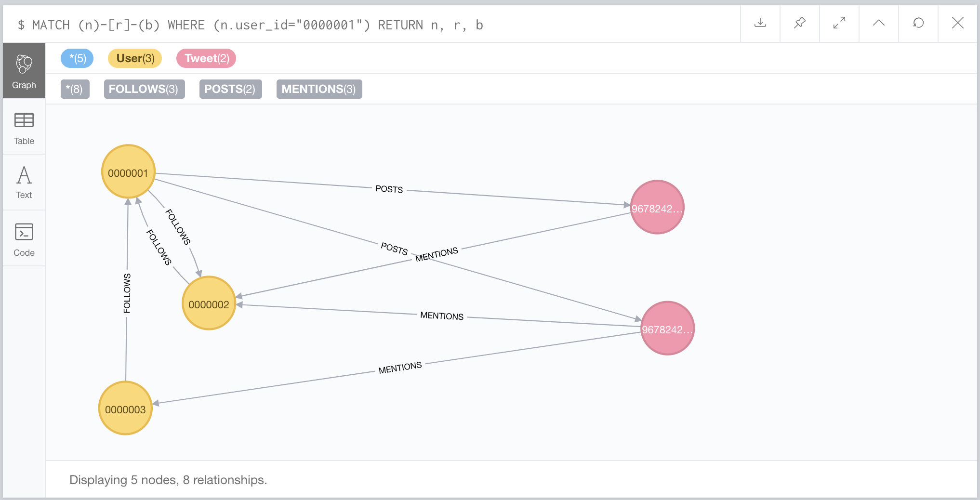Click the *(8) all-relationships filter

(x=75, y=89)
